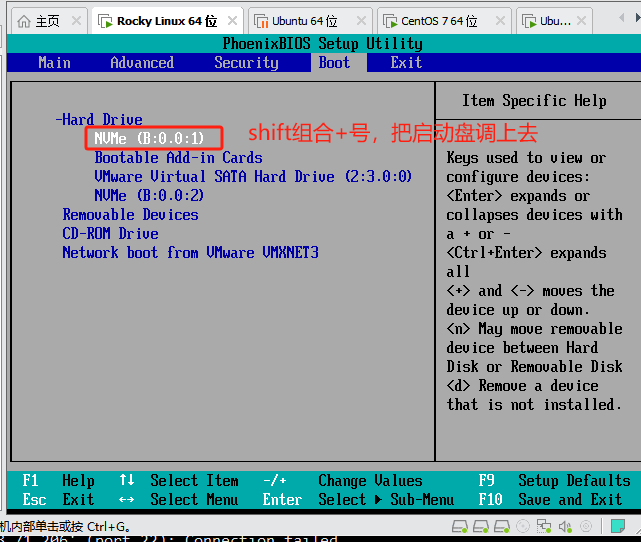
Task: Switch to the truncated Ubu... tab
Action: point(555,20)
